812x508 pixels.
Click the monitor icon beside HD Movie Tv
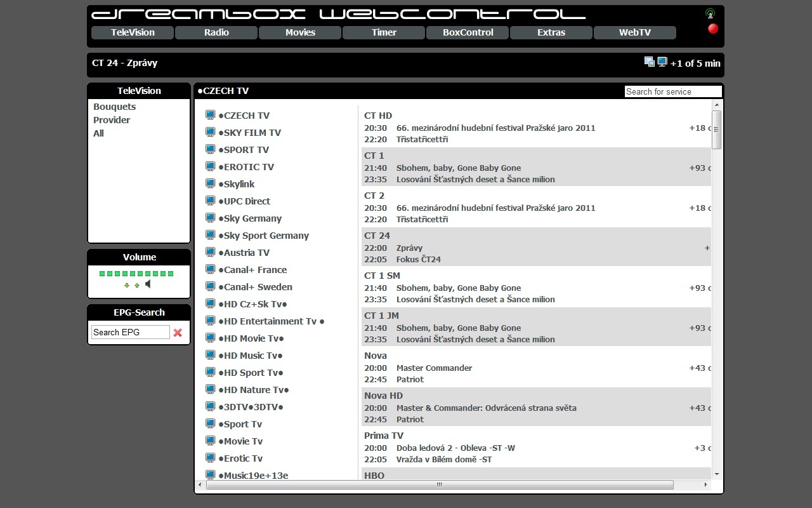(x=211, y=338)
